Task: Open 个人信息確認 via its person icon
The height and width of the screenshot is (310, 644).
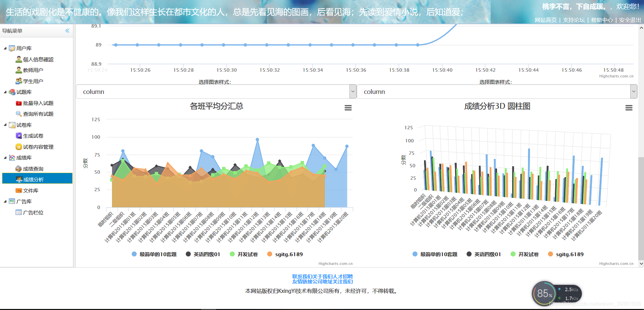Action: tap(18, 59)
